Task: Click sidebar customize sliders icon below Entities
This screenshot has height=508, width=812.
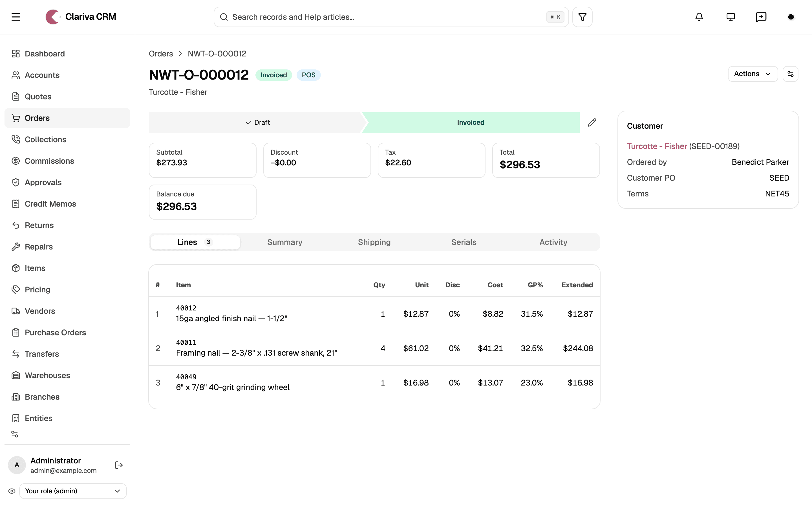Action: [x=15, y=434]
